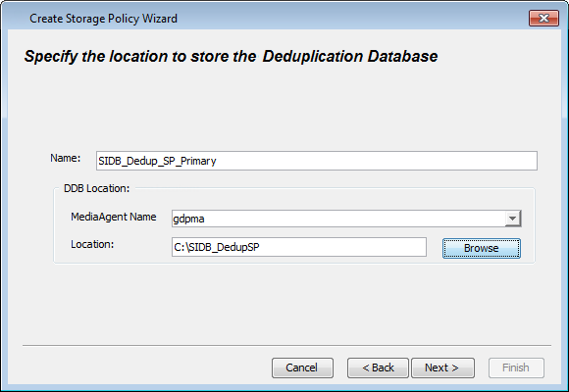Select the gdpma value in MediaAgent combo box
The width and height of the screenshot is (569, 392).
click(188, 219)
